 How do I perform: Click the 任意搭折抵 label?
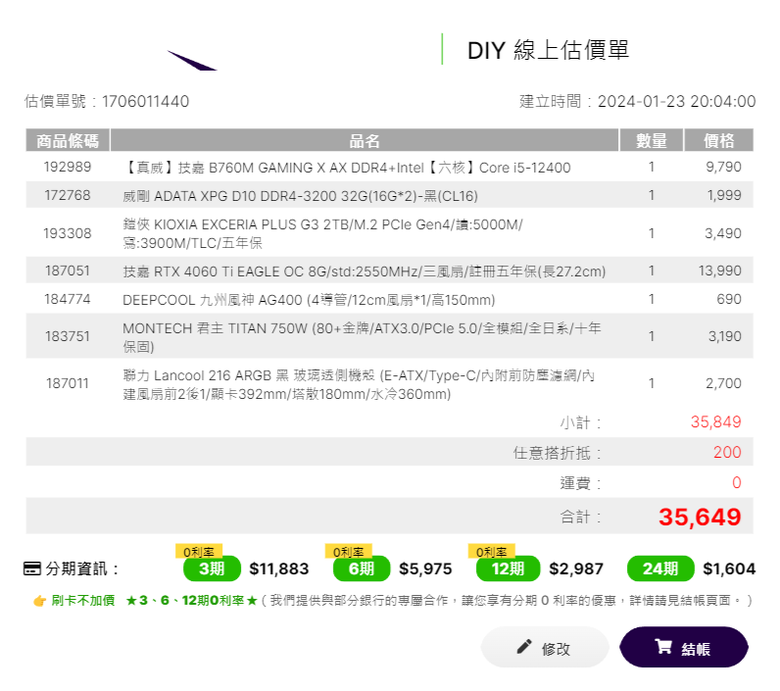coord(557,453)
